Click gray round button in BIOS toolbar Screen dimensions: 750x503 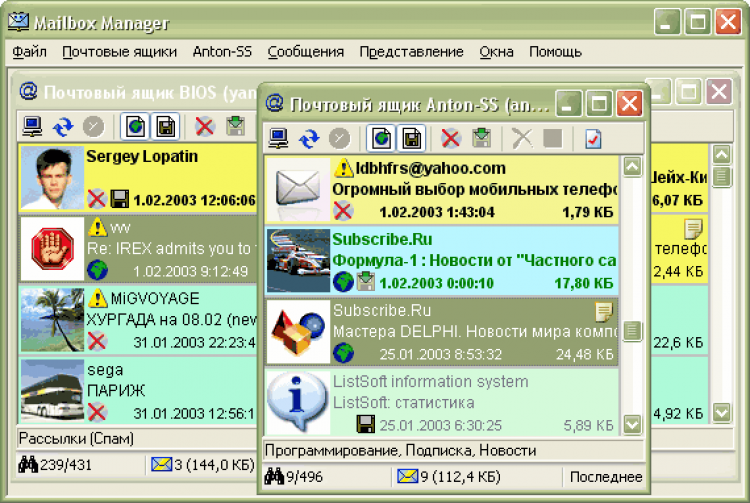[x=93, y=127]
